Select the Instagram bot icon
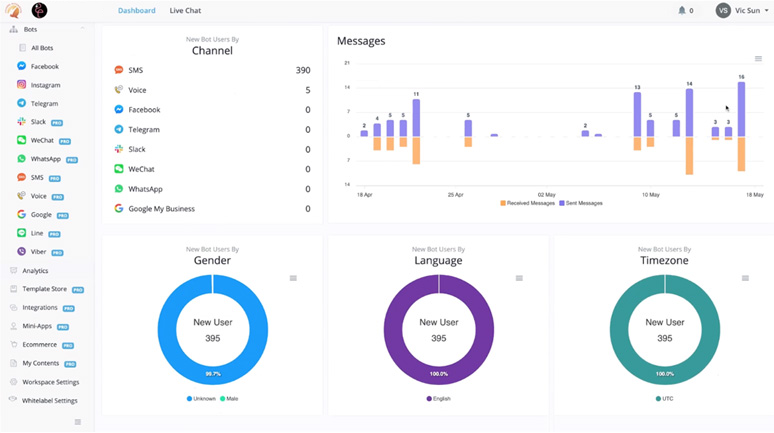Viewport: 774px width, 433px height. point(21,85)
